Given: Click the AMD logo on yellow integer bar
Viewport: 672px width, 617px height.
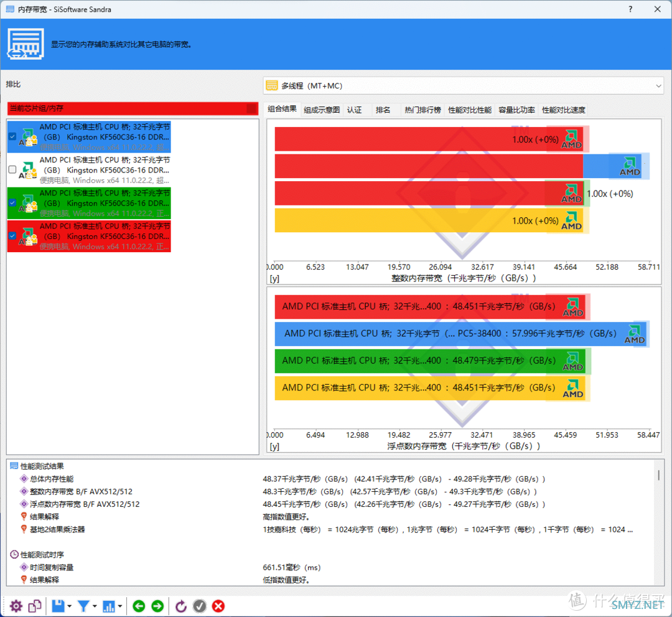Looking at the screenshot, I should coord(571,220).
